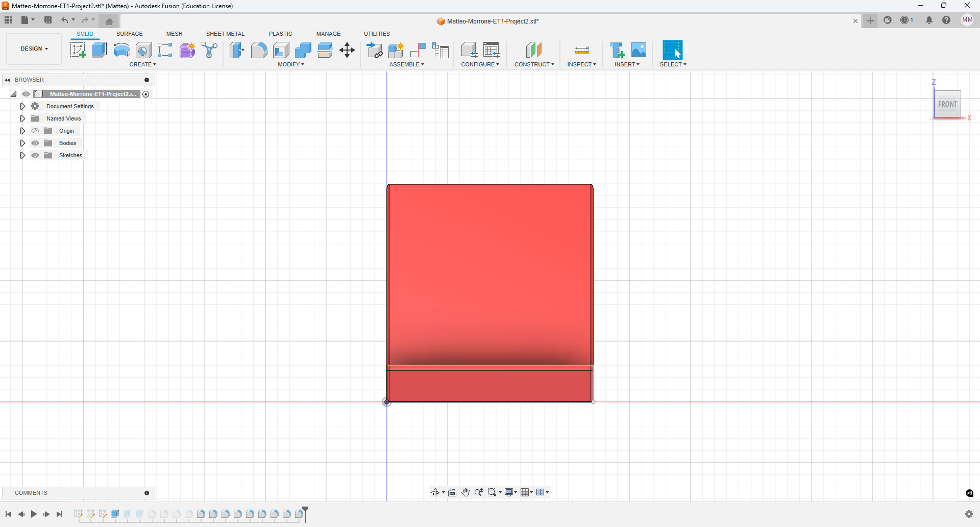The height and width of the screenshot is (527, 980).
Task: Expand the Document Settings node
Action: [x=22, y=106]
